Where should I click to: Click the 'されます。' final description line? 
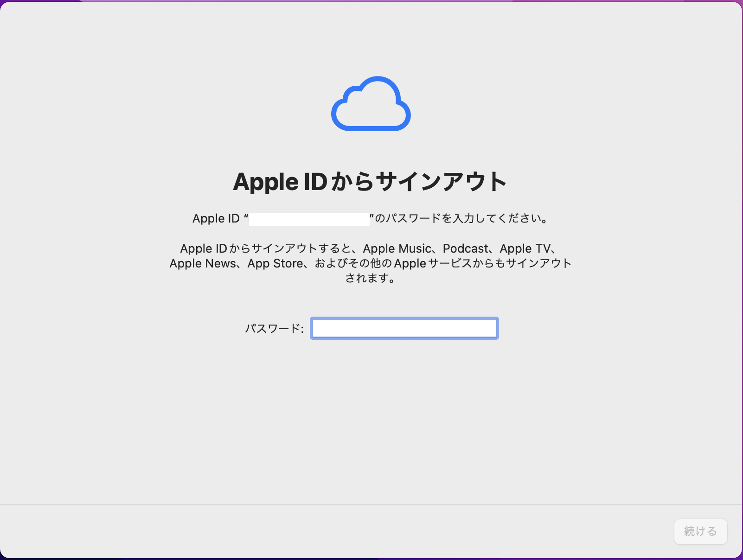[x=370, y=278]
